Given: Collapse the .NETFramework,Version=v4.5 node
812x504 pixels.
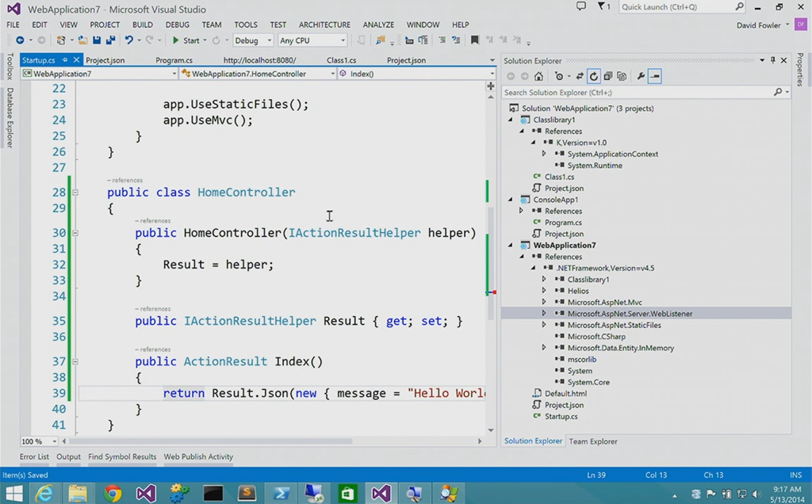Looking at the screenshot, I should click(533, 268).
